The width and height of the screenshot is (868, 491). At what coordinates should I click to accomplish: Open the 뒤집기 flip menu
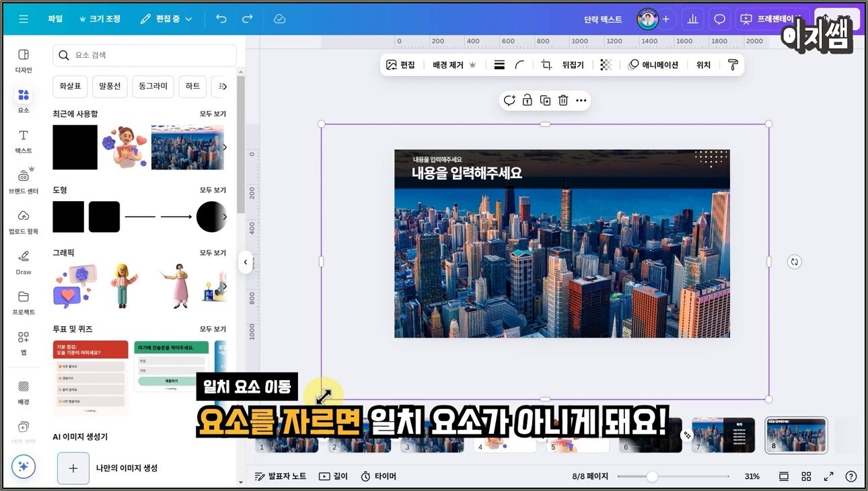(x=573, y=65)
